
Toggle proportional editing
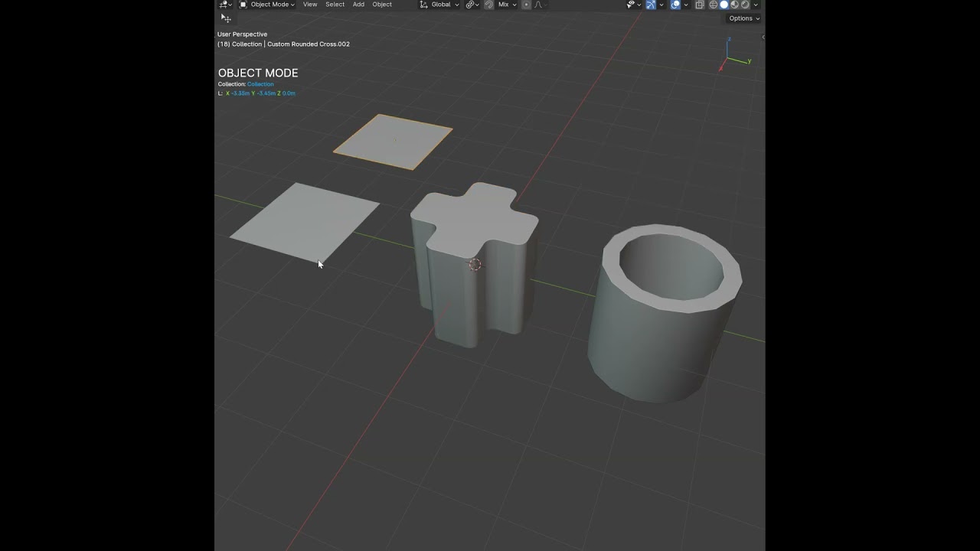[x=526, y=5]
